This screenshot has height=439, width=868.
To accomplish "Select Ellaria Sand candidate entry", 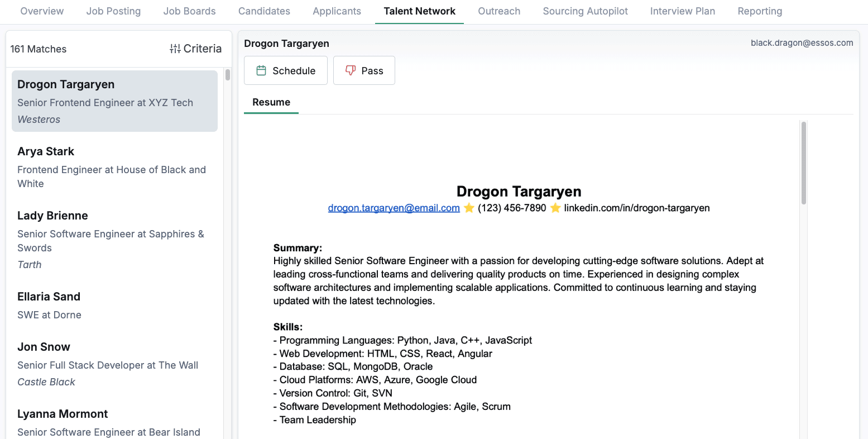I will (x=114, y=305).
